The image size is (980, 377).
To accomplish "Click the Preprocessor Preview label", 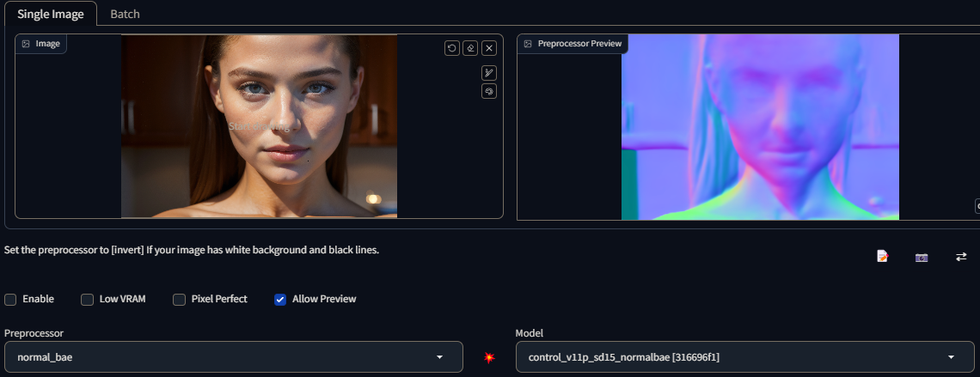I will click(579, 43).
